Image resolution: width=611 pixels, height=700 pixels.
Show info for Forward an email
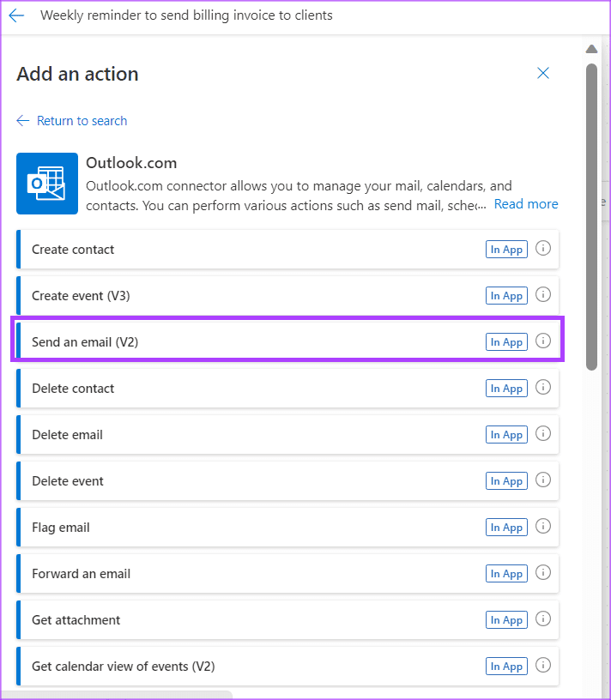click(x=542, y=573)
